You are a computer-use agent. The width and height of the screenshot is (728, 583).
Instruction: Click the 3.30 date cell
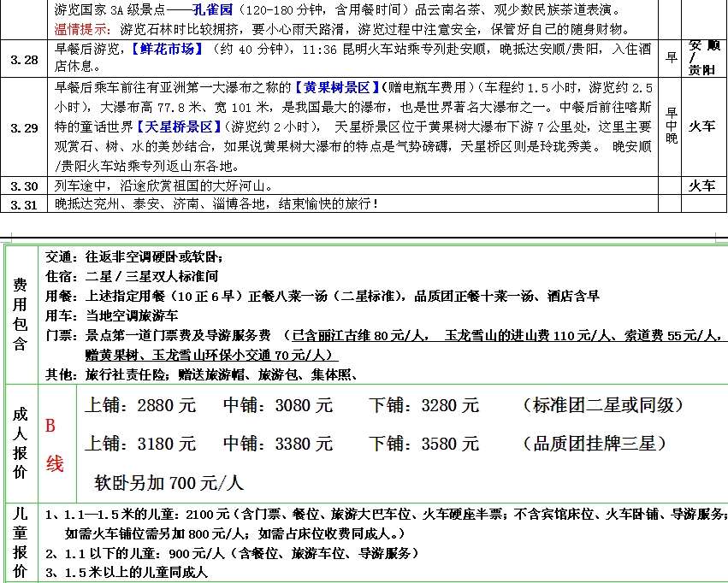24,185
